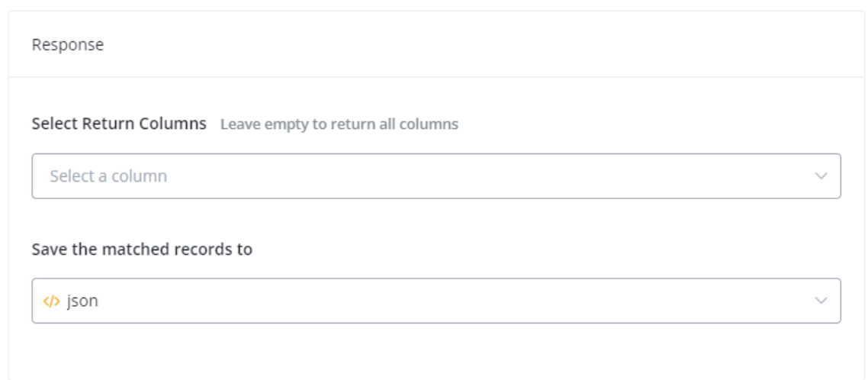This screenshot has width=868, height=380.
Task: Click the Response section header
Action: click(x=436, y=44)
